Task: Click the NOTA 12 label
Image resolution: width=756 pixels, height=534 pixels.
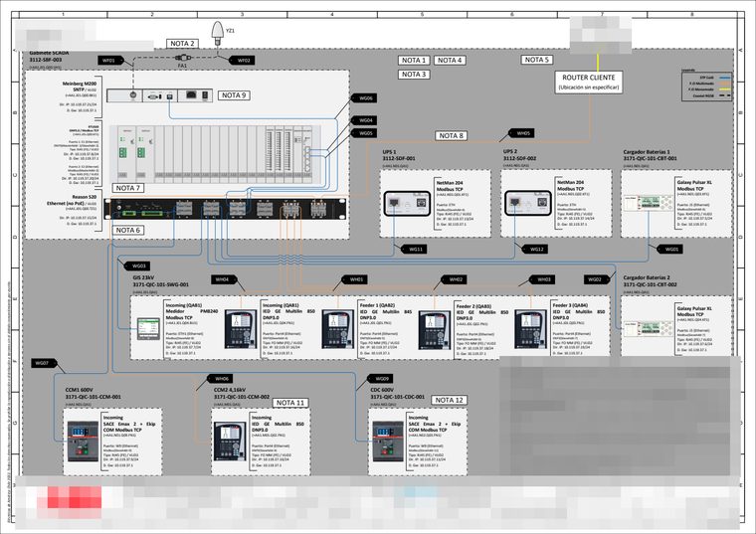Action: (x=449, y=400)
